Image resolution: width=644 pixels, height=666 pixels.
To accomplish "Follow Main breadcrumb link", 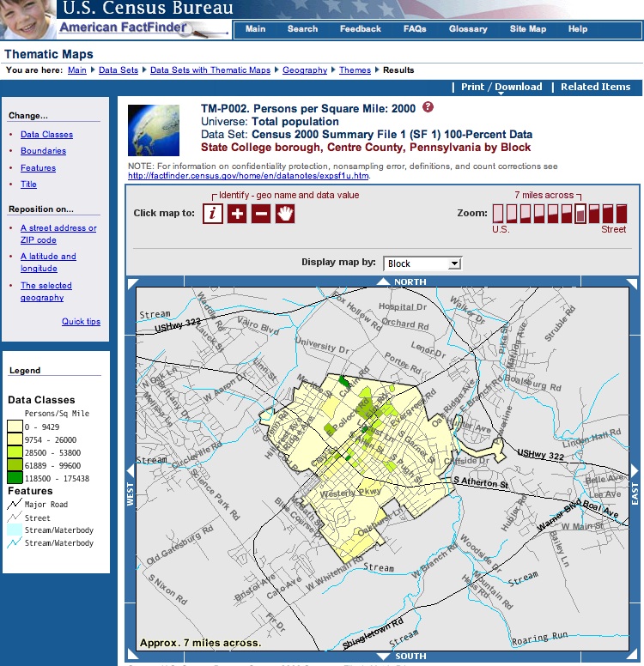I will coord(77,70).
